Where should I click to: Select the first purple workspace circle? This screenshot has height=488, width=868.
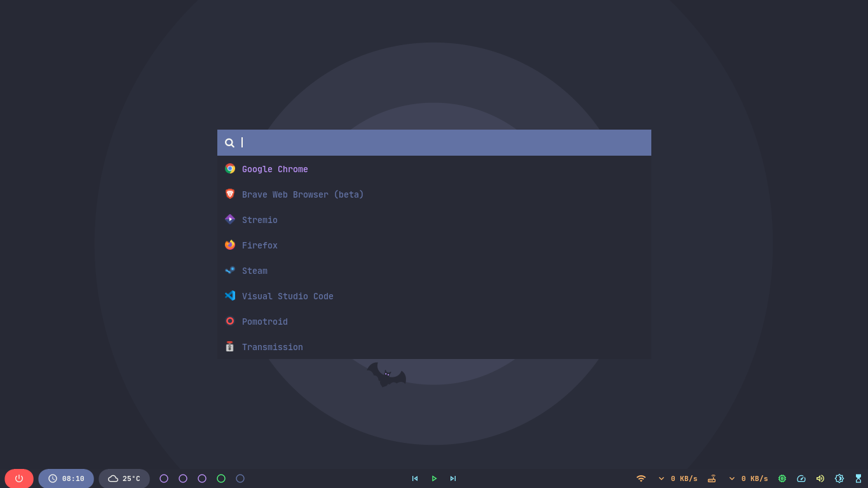pos(164,478)
